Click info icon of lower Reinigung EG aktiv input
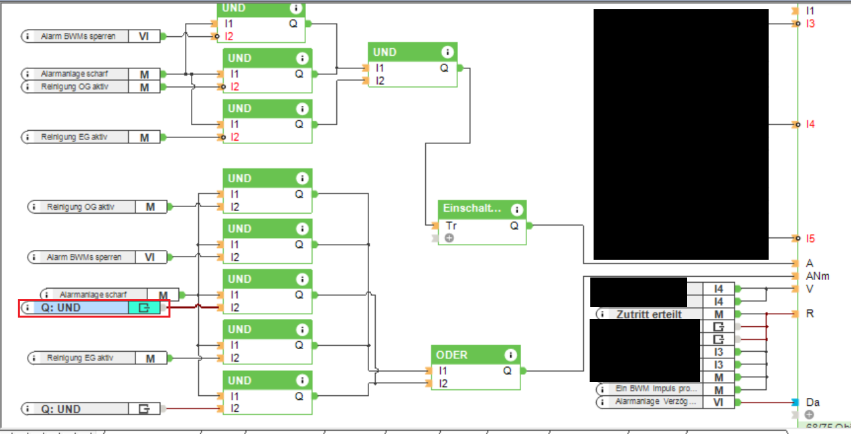 (34, 358)
